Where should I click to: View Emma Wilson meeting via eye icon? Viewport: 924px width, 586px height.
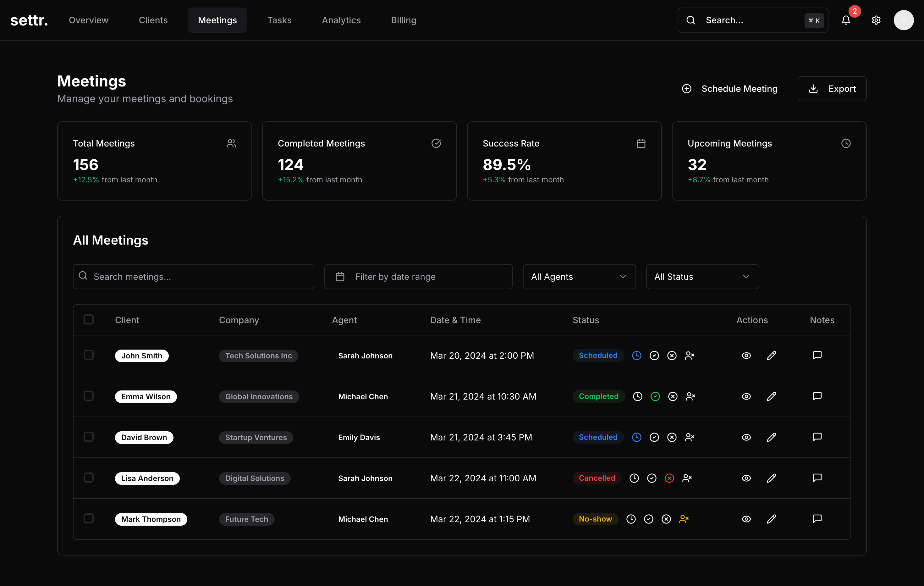(x=746, y=396)
